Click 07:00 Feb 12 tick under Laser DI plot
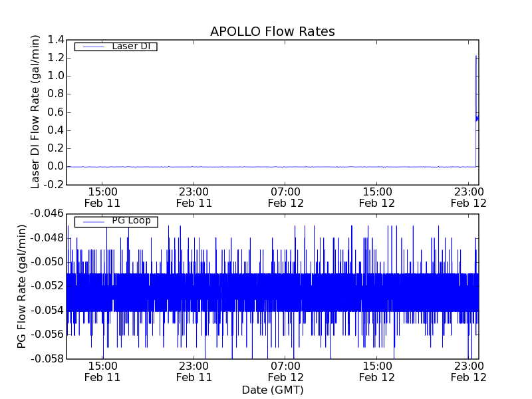Screen dimensions: 532x399 (x=285, y=198)
